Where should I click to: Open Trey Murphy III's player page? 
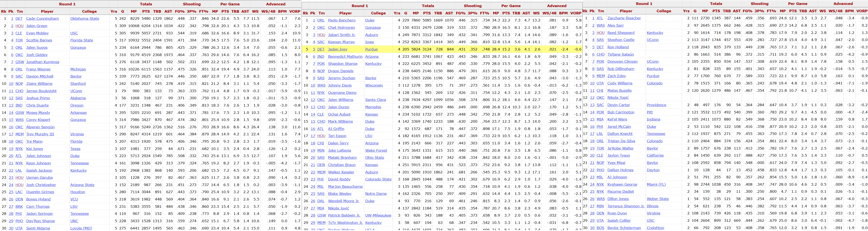(40, 134)
